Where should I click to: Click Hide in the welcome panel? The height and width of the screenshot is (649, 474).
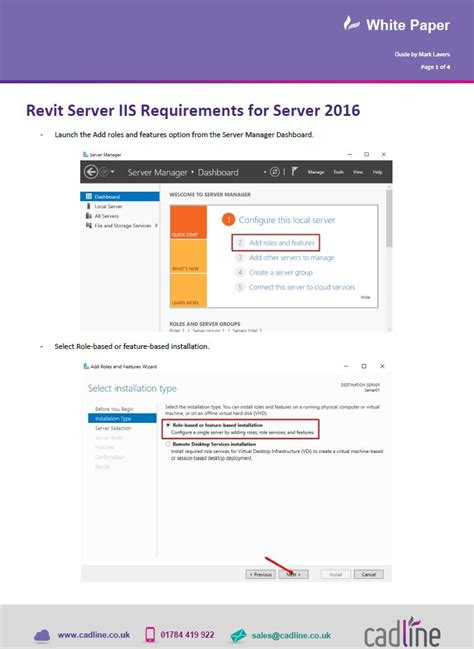pyautogui.click(x=365, y=297)
